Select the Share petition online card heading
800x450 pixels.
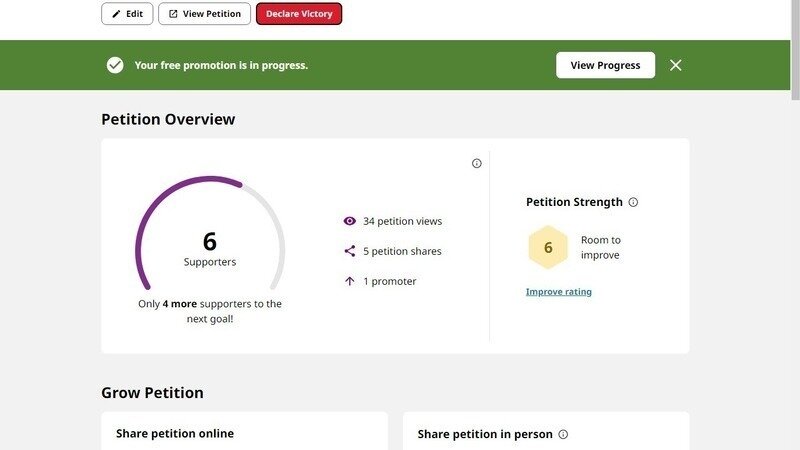pyautogui.click(x=175, y=434)
